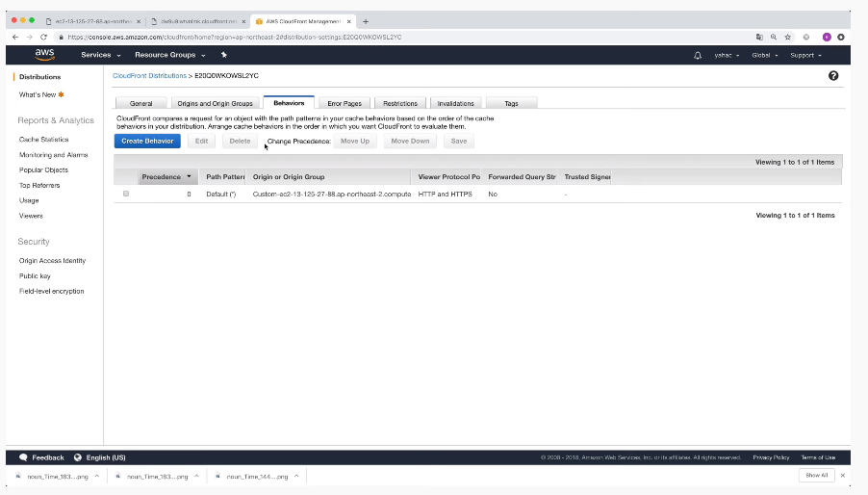
Task: Open the notifications bell icon
Action: [x=698, y=55]
